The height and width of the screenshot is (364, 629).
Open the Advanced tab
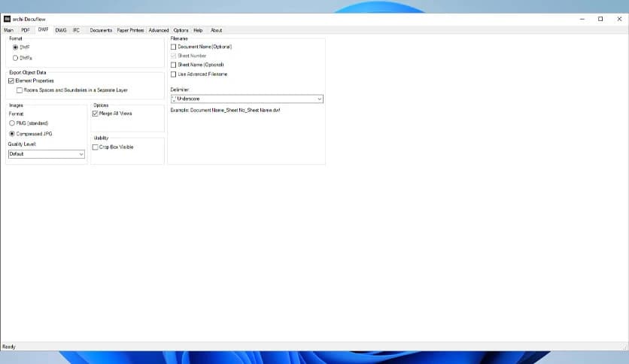point(159,30)
